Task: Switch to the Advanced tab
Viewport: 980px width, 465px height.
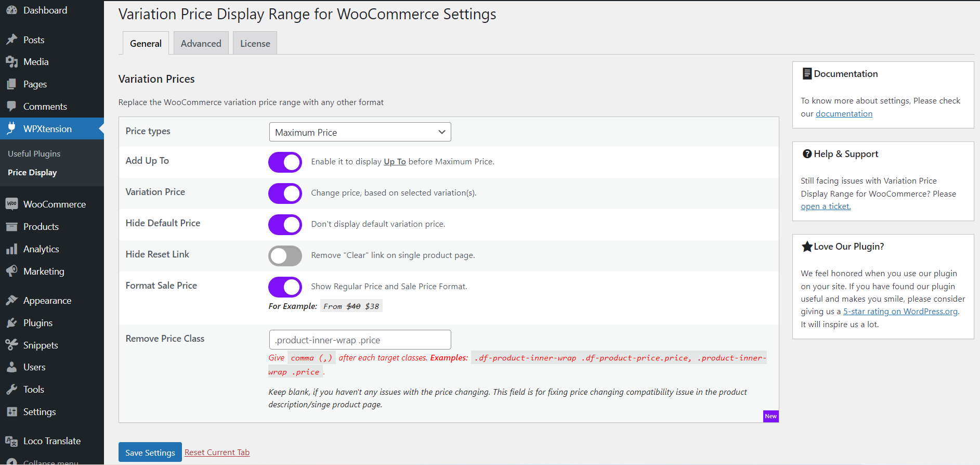Action: point(201,43)
